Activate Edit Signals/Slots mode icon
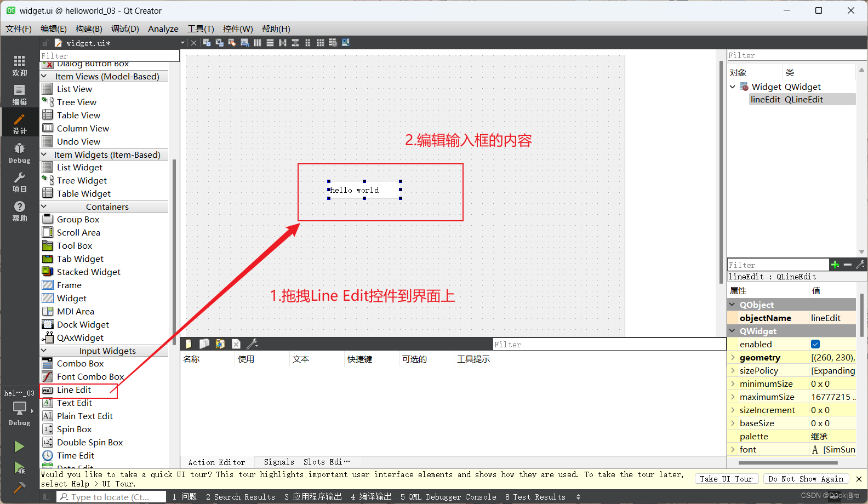The width and height of the screenshot is (868, 504). click(x=219, y=43)
